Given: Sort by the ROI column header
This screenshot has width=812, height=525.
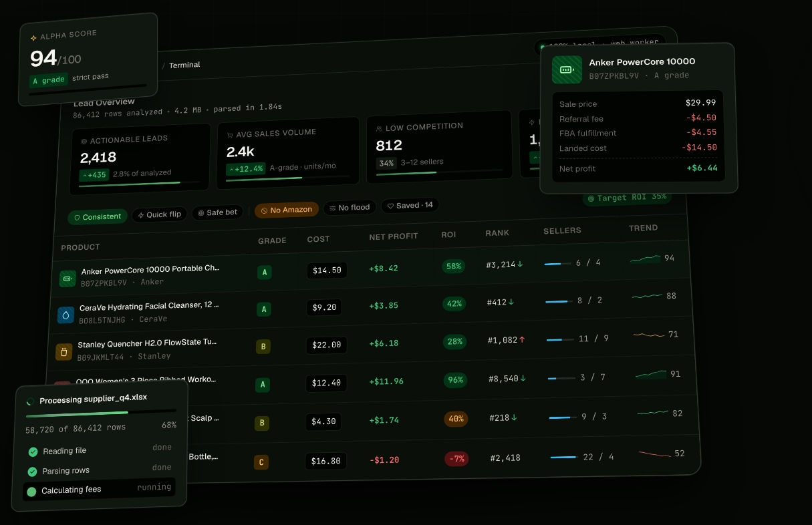Looking at the screenshot, I should [448, 235].
